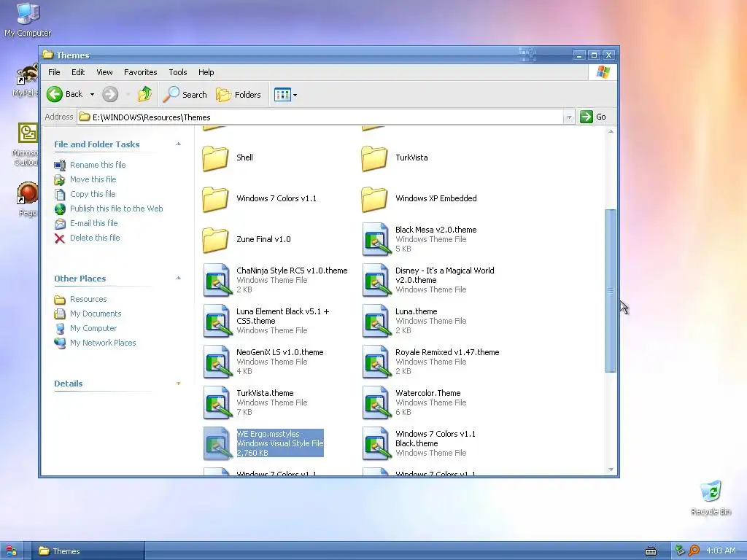
Task: Select the Windows 7 Colors v1.1 folder
Action: tap(215, 199)
